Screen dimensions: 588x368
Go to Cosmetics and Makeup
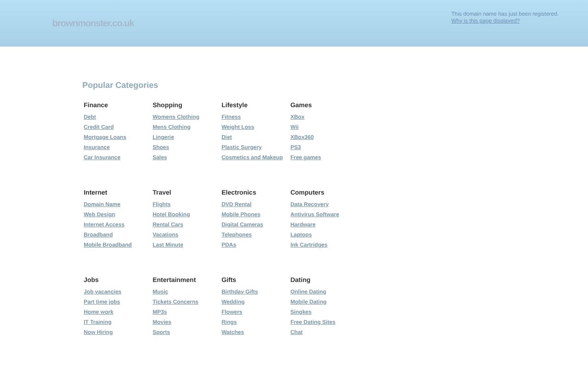(x=252, y=157)
